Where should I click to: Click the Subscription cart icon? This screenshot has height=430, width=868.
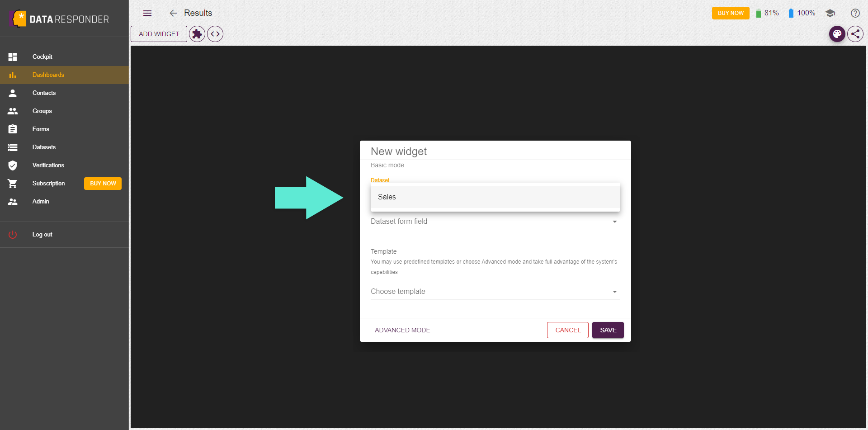[x=13, y=184]
